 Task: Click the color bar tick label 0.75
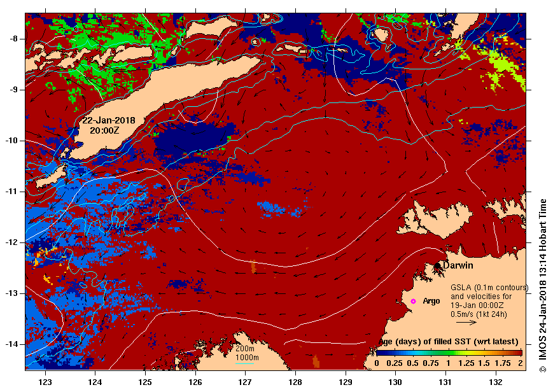pyautogui.click(x=431, y=363)
